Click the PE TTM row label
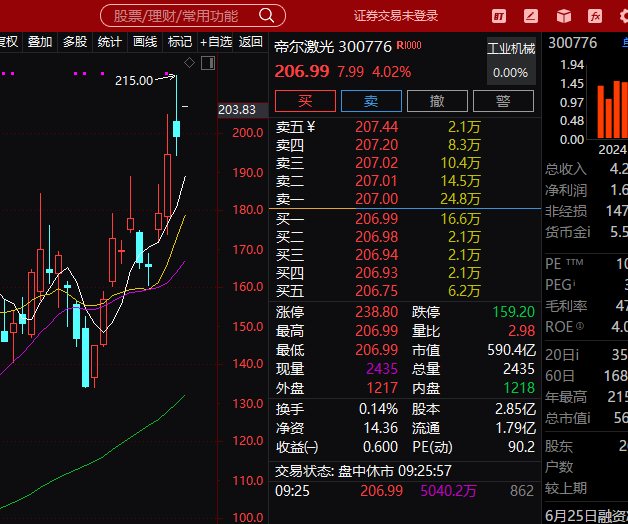The height and width of the screenshot is (524, 628). coord(564,264)
